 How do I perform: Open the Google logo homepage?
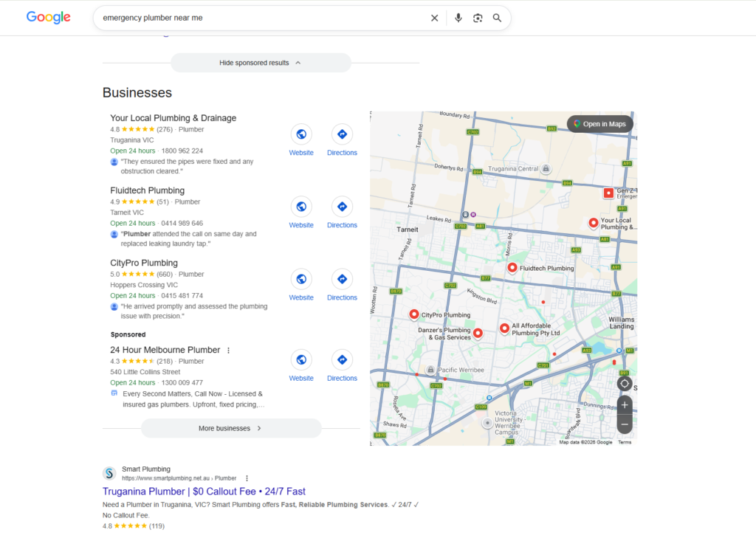click(x=48, y=18)
